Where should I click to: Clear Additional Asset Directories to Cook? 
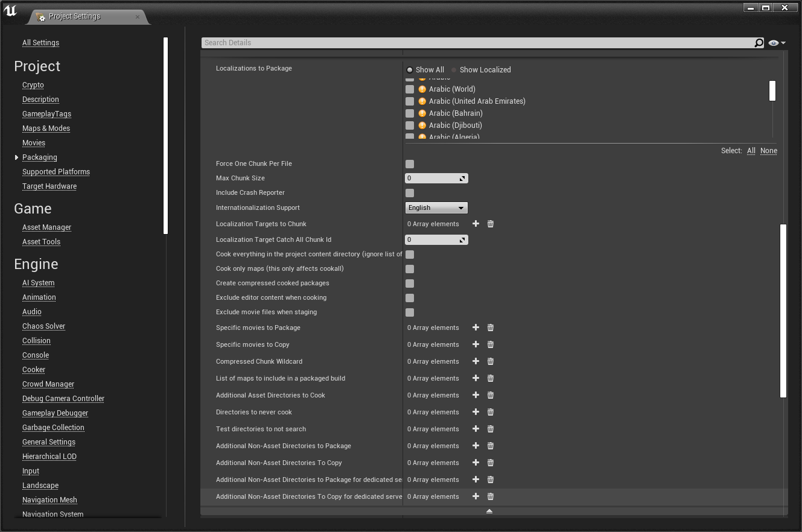491,395
